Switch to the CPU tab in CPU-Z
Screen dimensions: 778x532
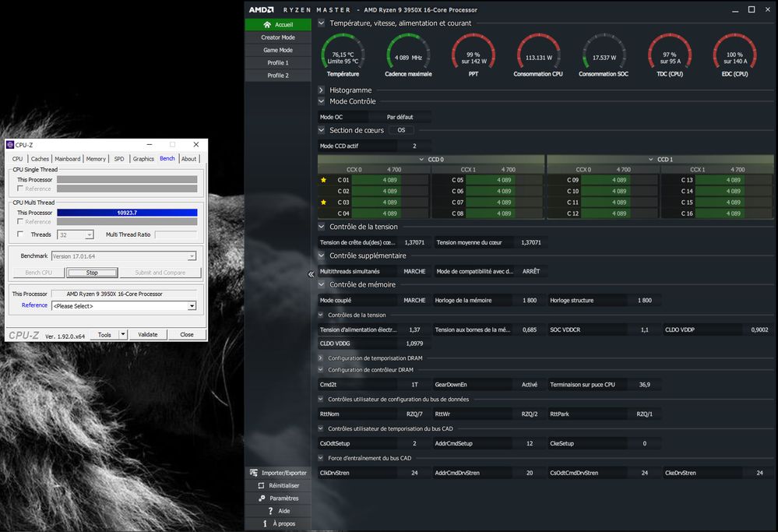(17, 159)
